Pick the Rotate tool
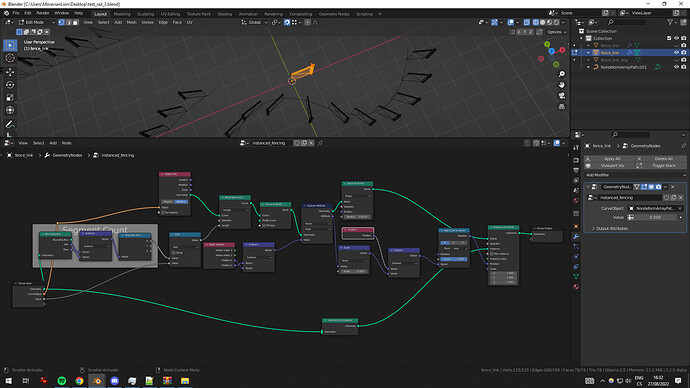The width and height of the screenshot is (690, 388). 10,84
